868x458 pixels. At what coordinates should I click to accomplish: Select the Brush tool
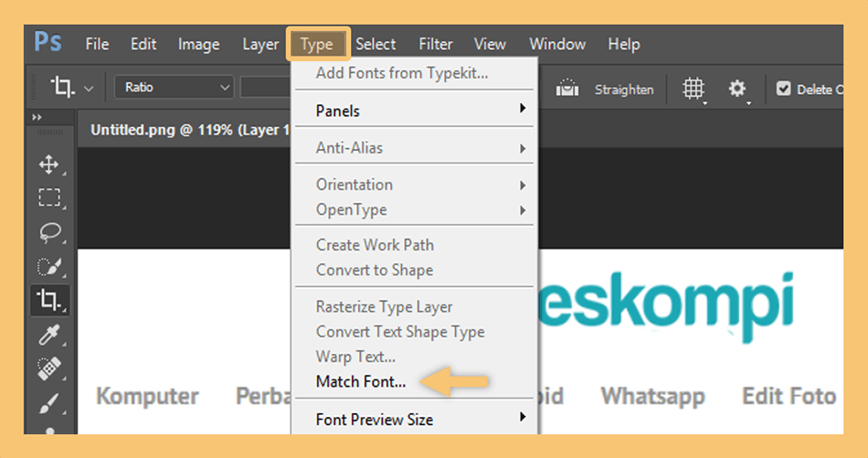pos(49,402)
